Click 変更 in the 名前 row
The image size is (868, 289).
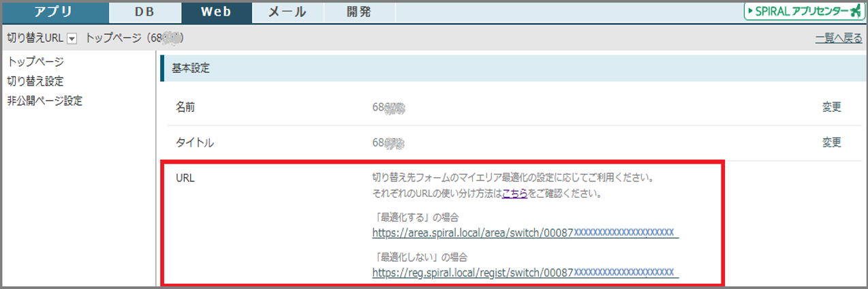point(831,107)
